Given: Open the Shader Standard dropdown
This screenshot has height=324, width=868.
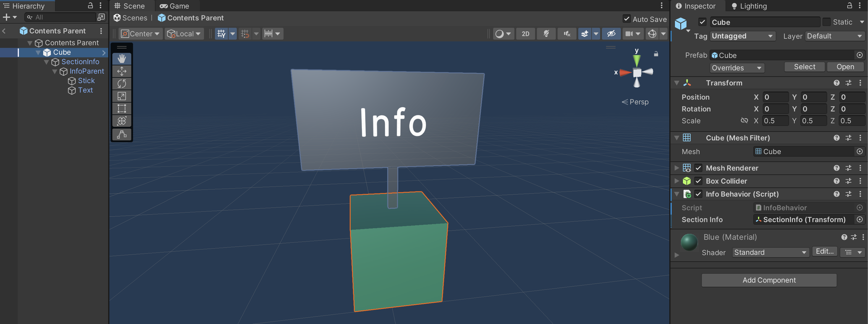Looking at the screenshot, I should (770, 252).
